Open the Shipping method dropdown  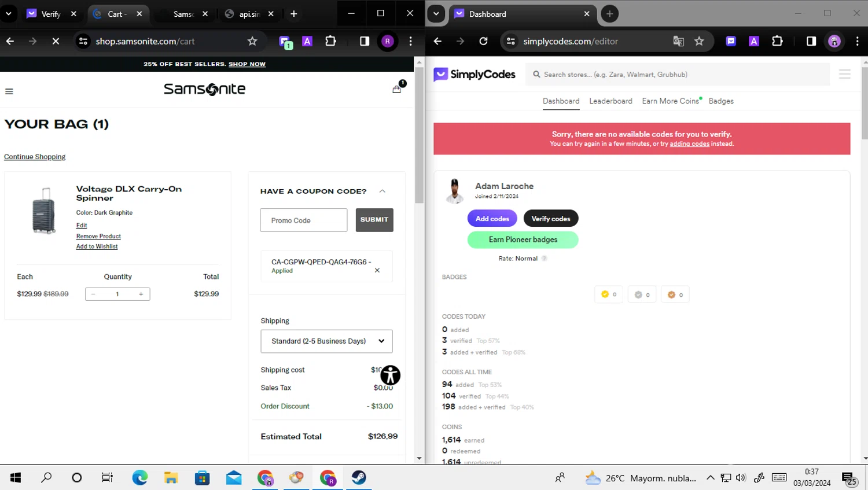coord(326,341)
